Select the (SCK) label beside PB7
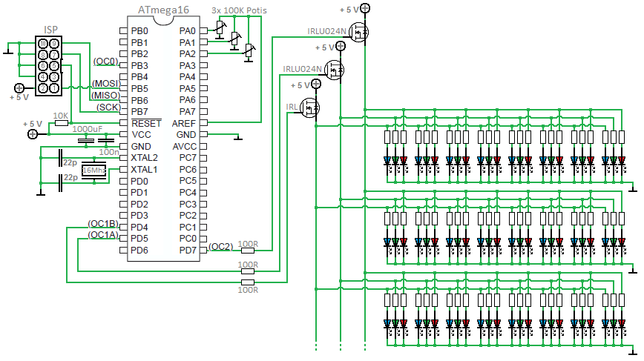Viewport: 644px width, 361px height. pyautogui.click(x=108, y=107)
